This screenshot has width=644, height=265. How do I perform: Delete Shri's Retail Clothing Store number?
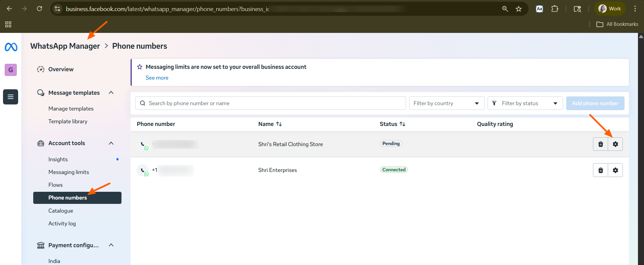tap(600, 144)
